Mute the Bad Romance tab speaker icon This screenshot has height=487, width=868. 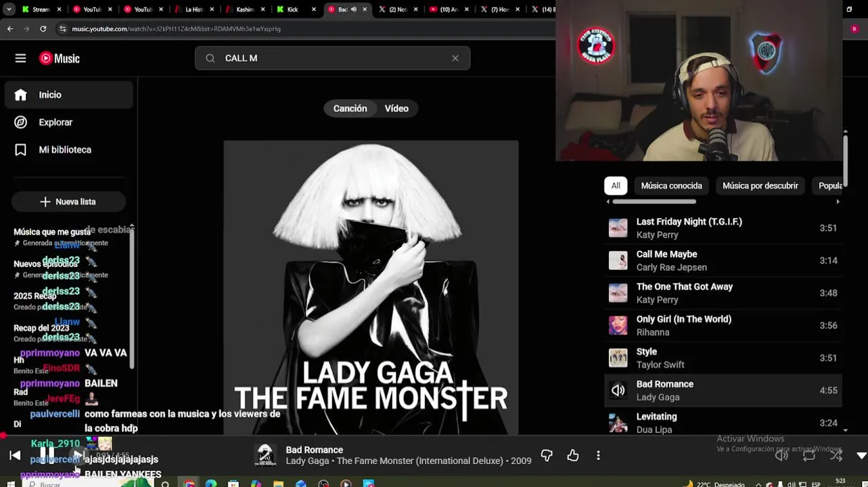353,9
